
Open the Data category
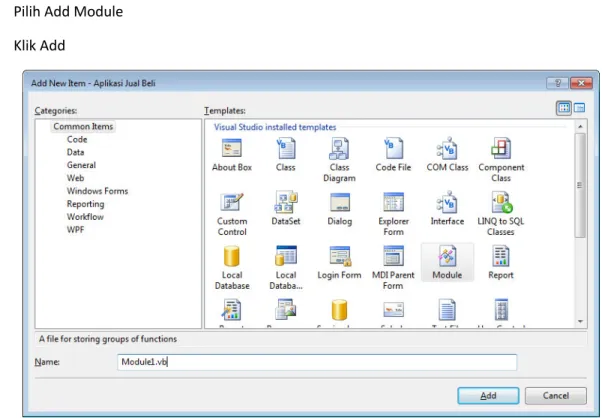[75, 152]
